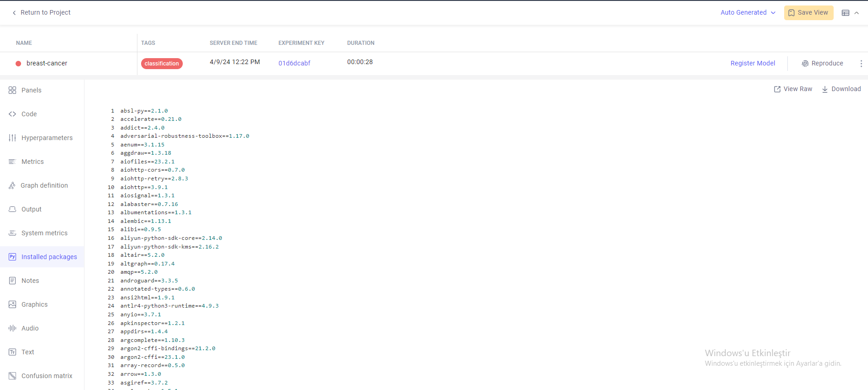Open the Hyperparameters tab
The height and width of the screenshot is (390, 868).
(42, 138)
